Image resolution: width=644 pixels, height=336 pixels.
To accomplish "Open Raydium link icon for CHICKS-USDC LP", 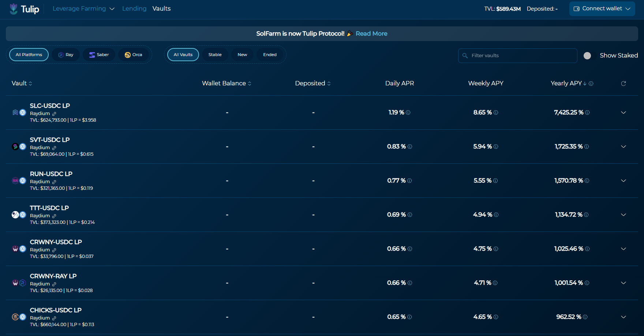I will click(x=54, y=318).
